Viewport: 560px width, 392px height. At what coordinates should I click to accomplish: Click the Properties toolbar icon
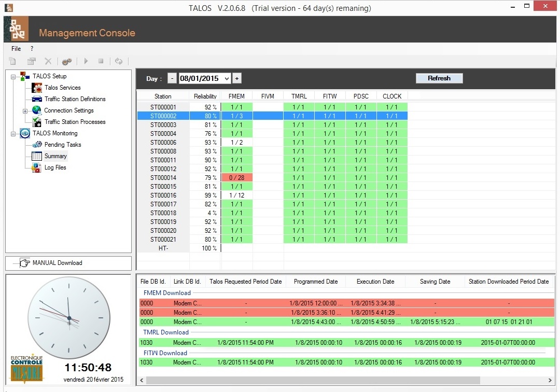point(32,61)
